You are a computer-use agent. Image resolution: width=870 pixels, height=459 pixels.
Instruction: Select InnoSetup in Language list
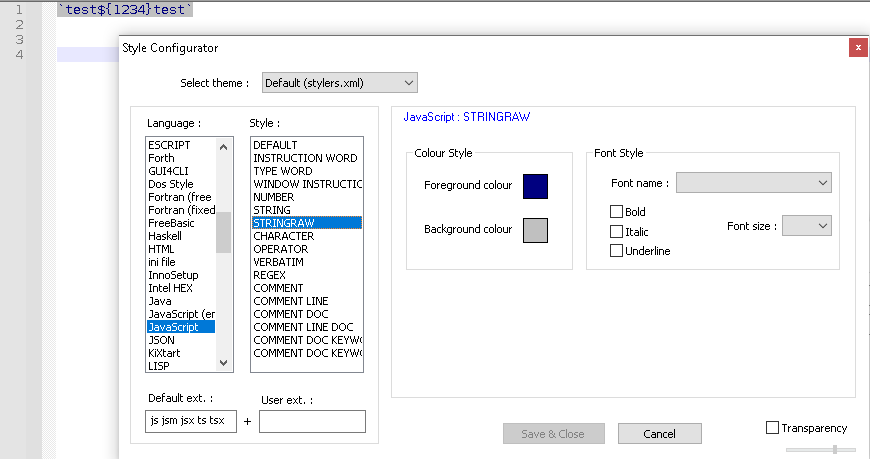[x=181, y=275]
